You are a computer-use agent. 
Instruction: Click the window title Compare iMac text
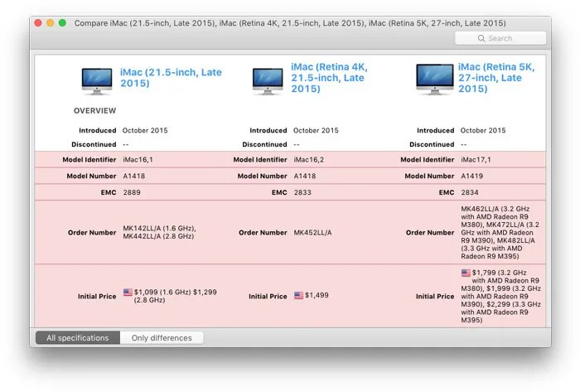coord(290,23)
